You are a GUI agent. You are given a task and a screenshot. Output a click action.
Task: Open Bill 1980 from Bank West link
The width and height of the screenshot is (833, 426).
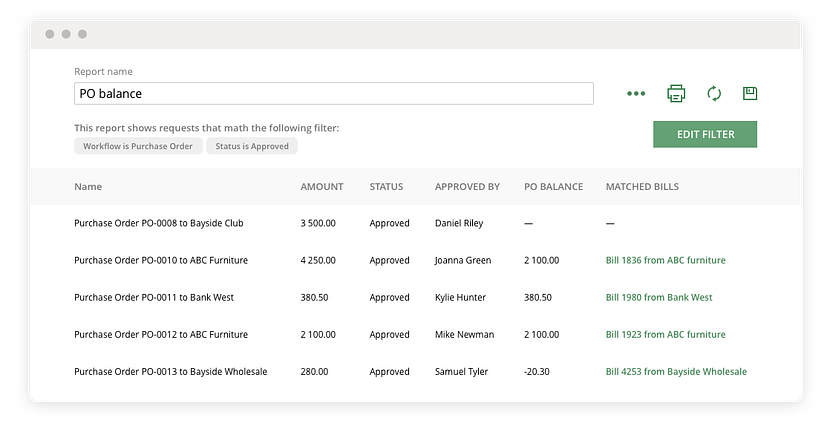pyautogui.click(x=659, y=297)
